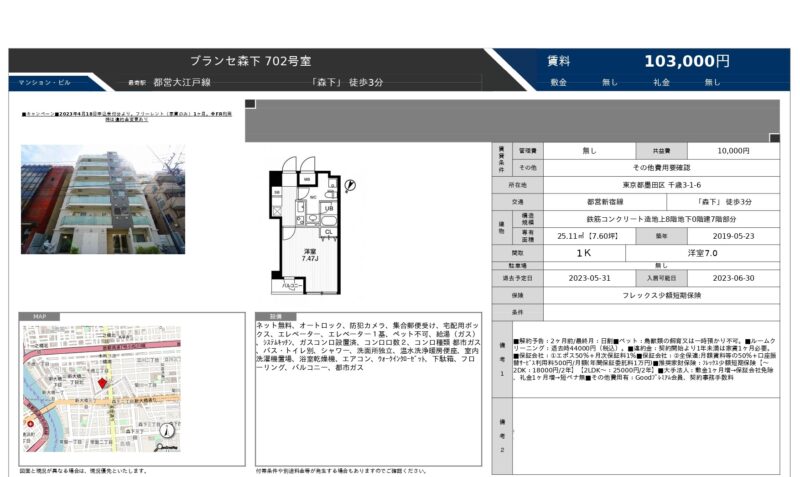Image resolution: width=800 pixels, height=477 pixels.
Task: Click the バルコニー label in floor plan
Action: 292,286
